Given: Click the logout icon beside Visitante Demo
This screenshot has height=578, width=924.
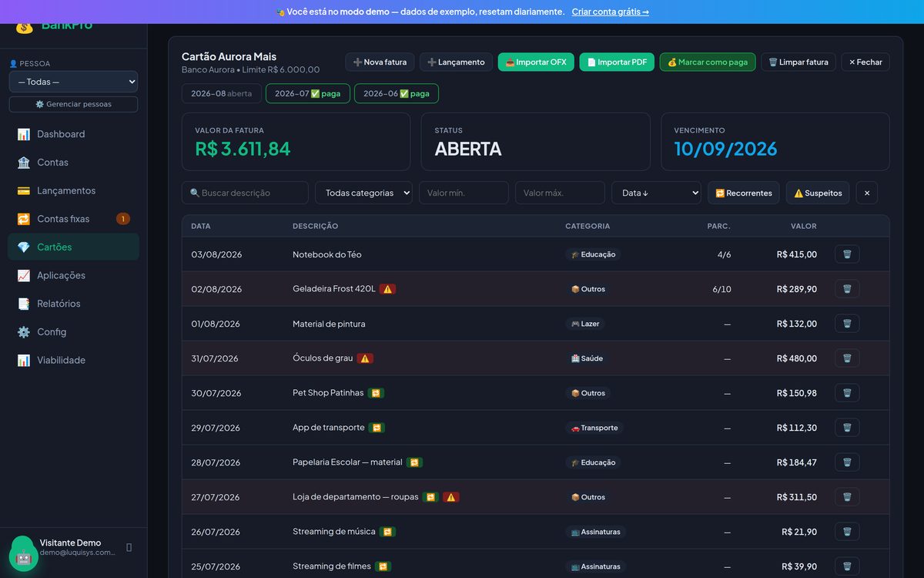Looking at the screenshot, I should (x=129, y=547).
